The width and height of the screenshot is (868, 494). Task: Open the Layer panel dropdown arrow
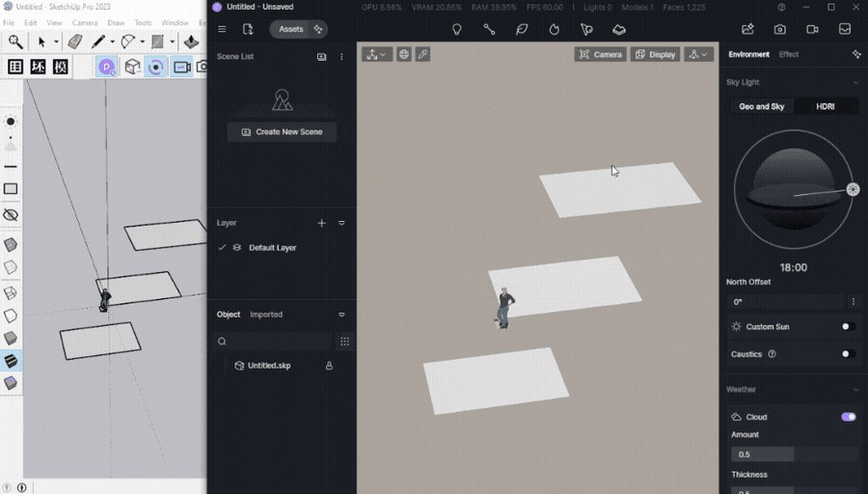pyautogui.click(x=341, y=223)
